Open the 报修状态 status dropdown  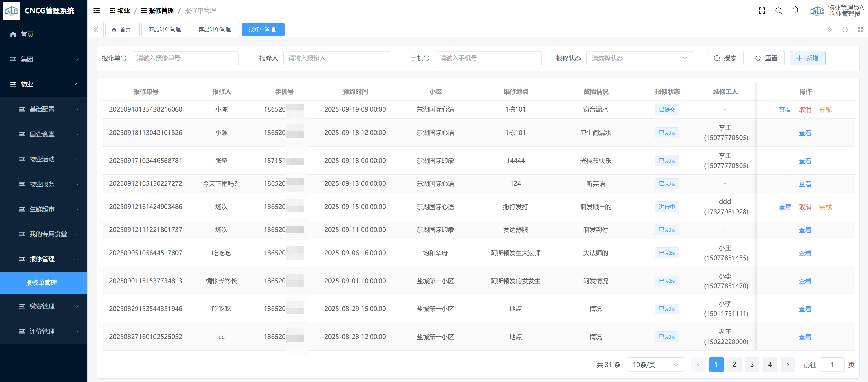point(639,58)
